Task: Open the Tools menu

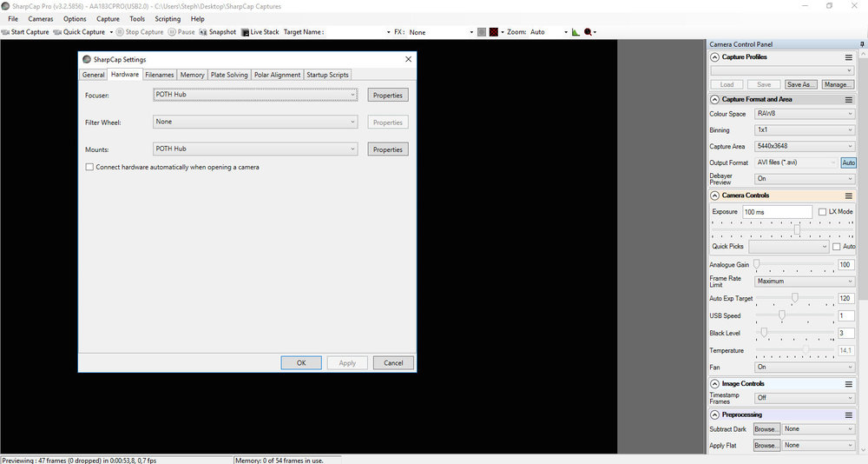Action: (137, 19)
